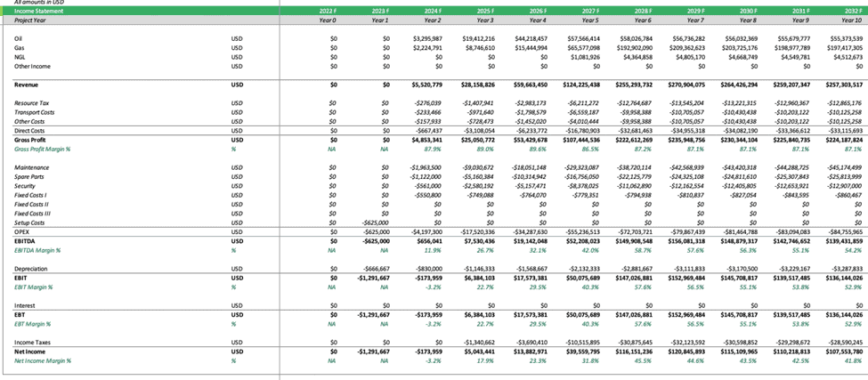Select NGL value $1,081,926
868x380 pixels.
click(x=585, y=57)
